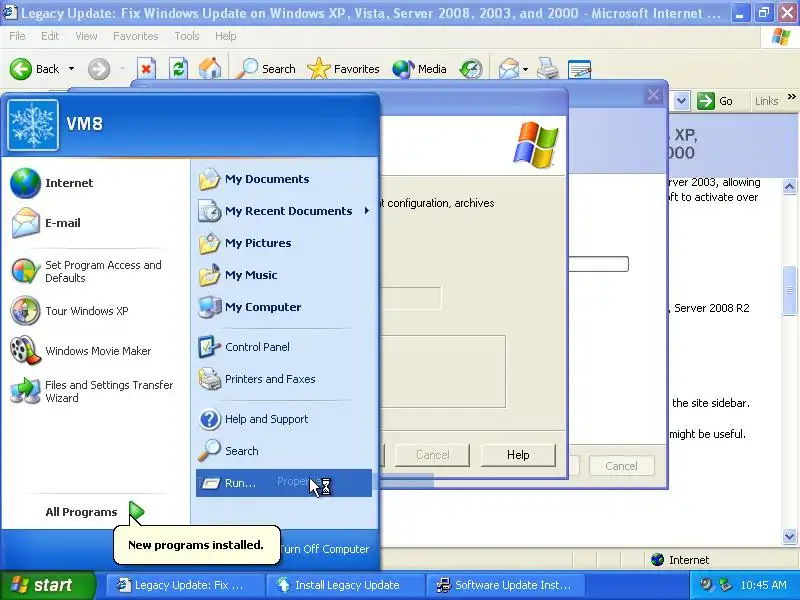The image size is (800, 600).
Task: Open Printers and Faxes
Action: click(284, 379)
